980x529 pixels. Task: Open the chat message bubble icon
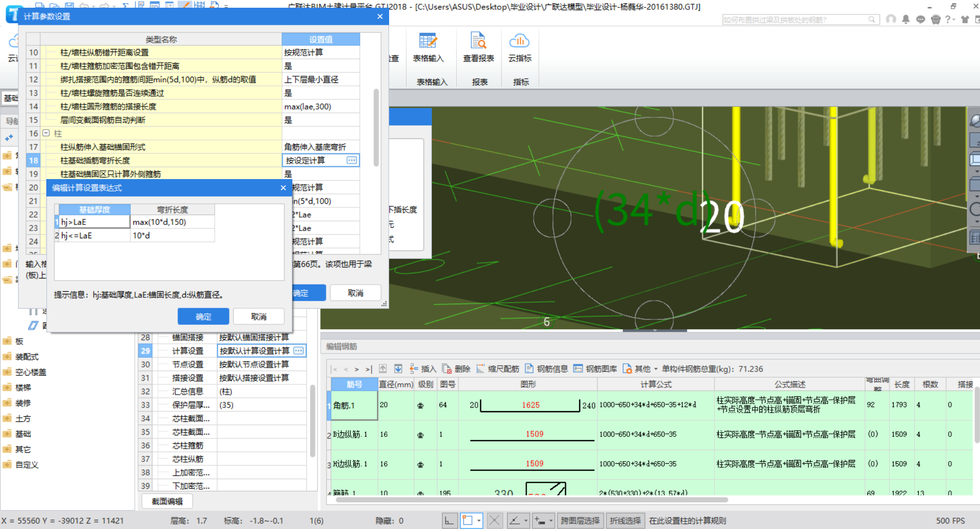pyautogui.click(x=920, y=20)
